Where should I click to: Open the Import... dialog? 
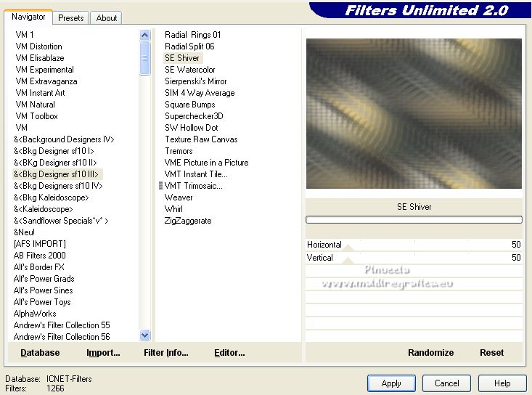pyautogui.click(x=103, y=353)
